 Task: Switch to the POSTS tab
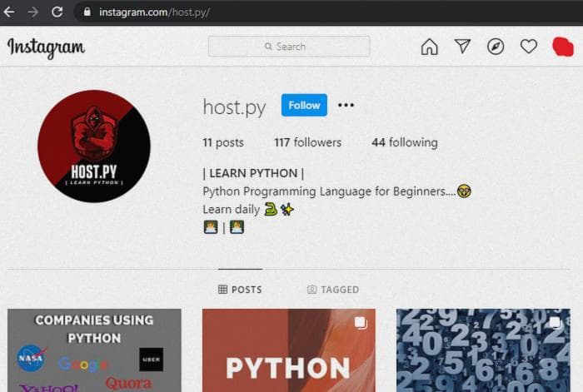coord(240,290)
